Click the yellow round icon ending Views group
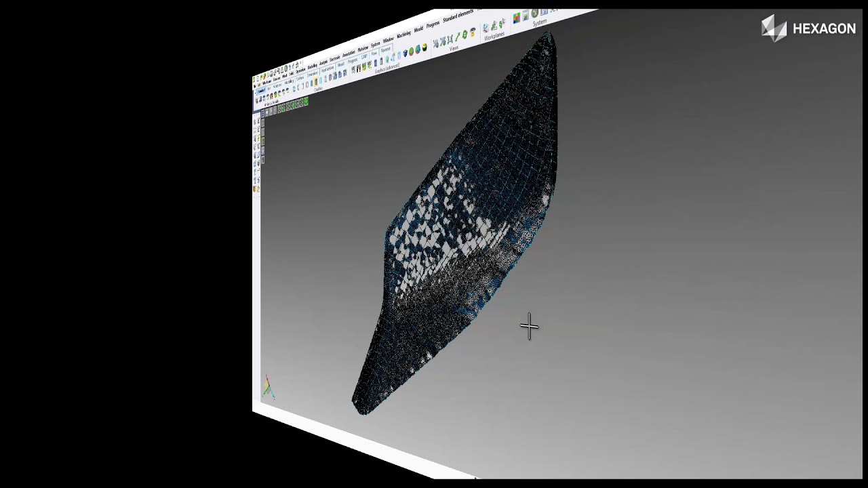Image resolution: width=868 pixels, height=488 pixels. coord(473,32)
